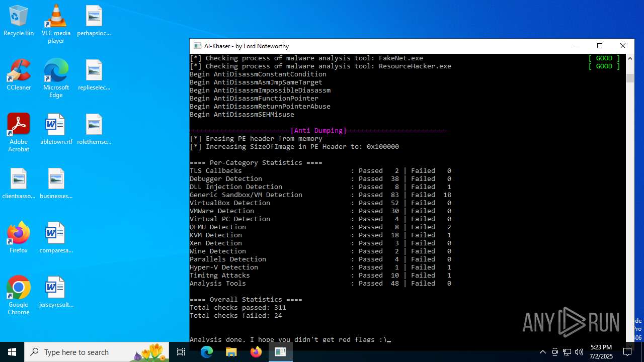Open Firefox from the taskbar
This screenshot has width=644, height=362.
pyautogui.click(x=256, y=352)
